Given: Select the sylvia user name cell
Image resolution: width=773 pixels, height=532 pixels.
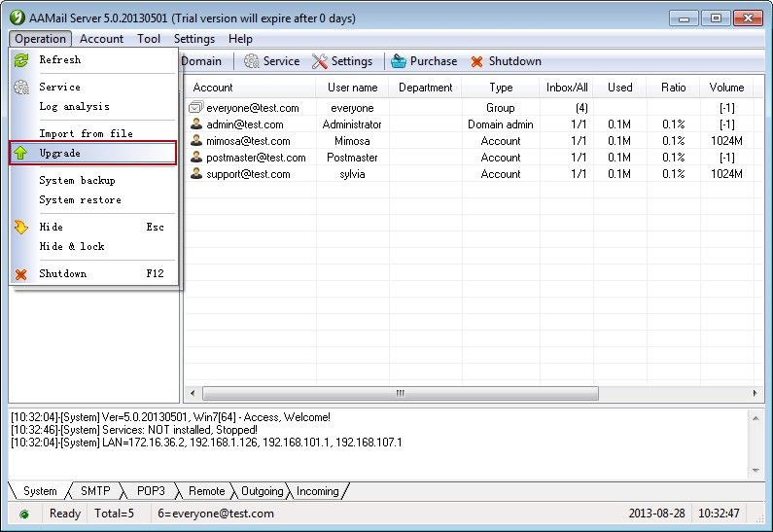Looking at the screenshot, I should 352,174.
